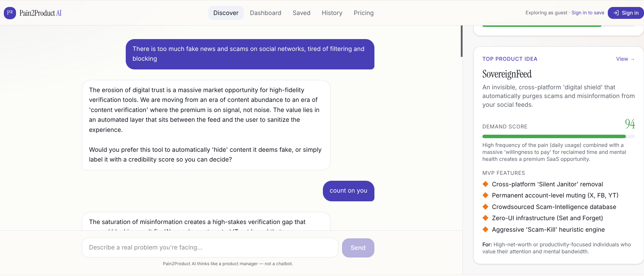Open the Pricing page
Viewport: 644px width, 276px height.
[364, 13]
